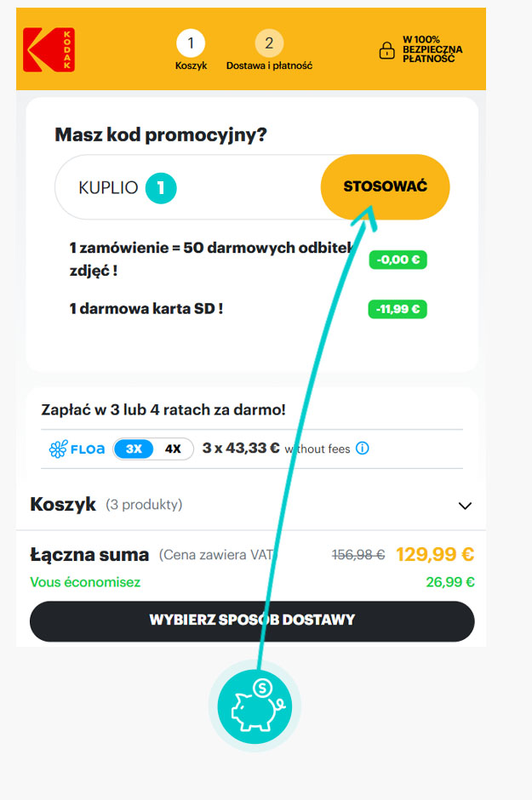Focus the promo code input field
The width and height of the screenshot is (532, 800).
pos(188,187)
